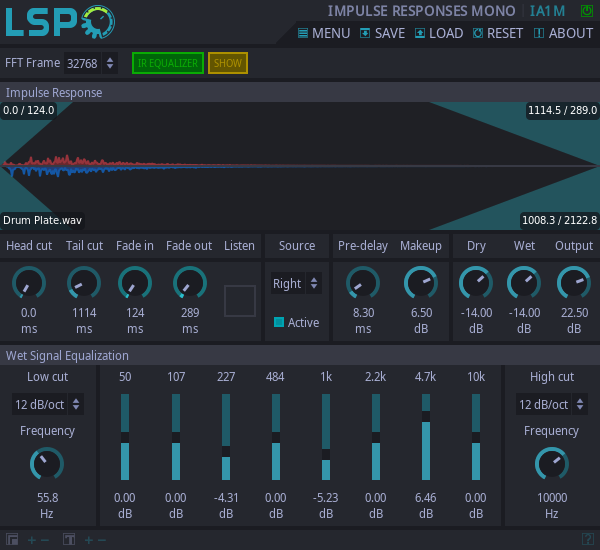
Task: Click the 10000 Hz high cut value
Action: [x=552, y=498]
